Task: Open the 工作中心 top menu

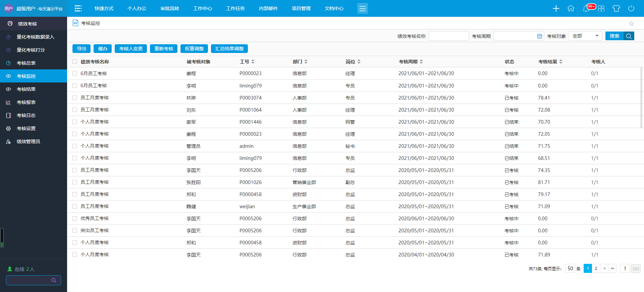Action: pos(203,8)
